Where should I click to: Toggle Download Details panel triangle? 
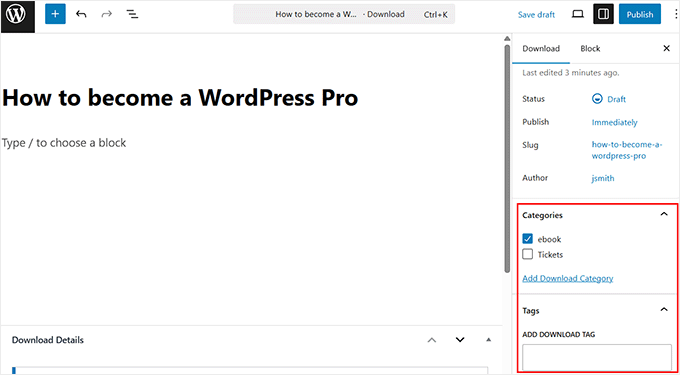489,340
